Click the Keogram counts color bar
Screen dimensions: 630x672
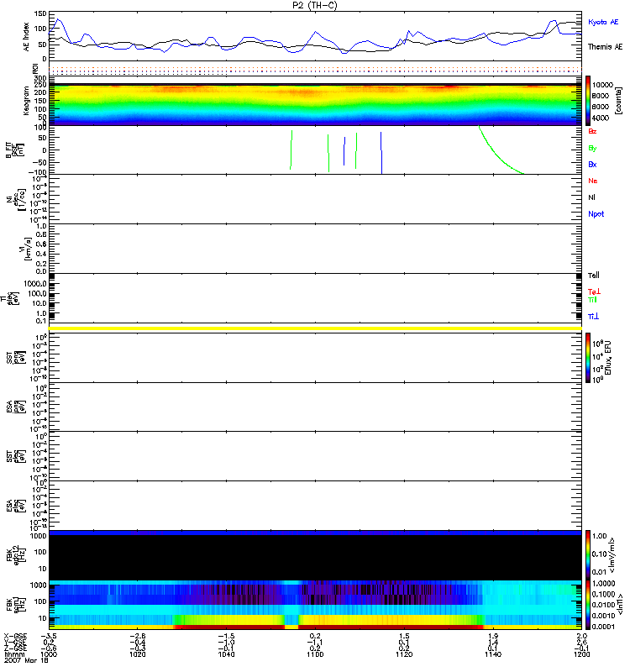tap(590, 100)
